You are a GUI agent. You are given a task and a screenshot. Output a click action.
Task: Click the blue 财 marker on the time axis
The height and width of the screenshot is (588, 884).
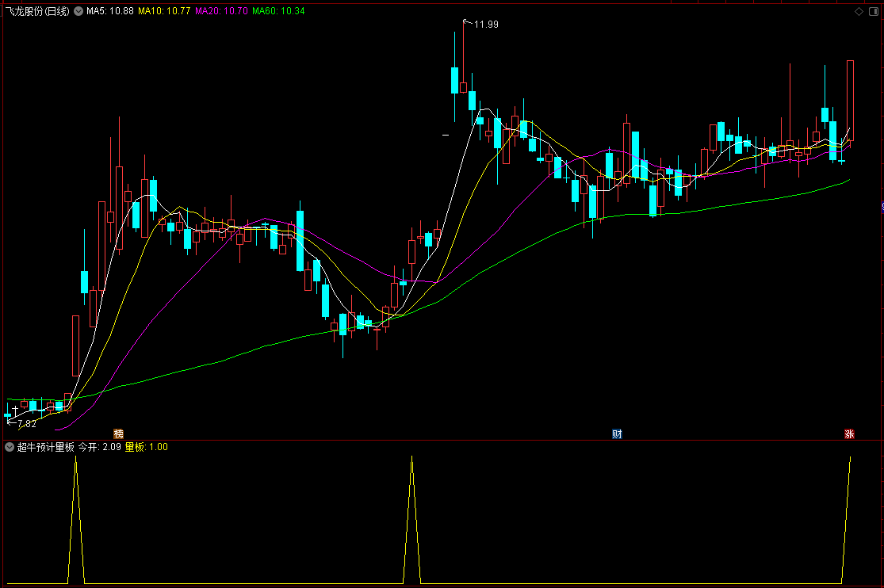(617, 434)
